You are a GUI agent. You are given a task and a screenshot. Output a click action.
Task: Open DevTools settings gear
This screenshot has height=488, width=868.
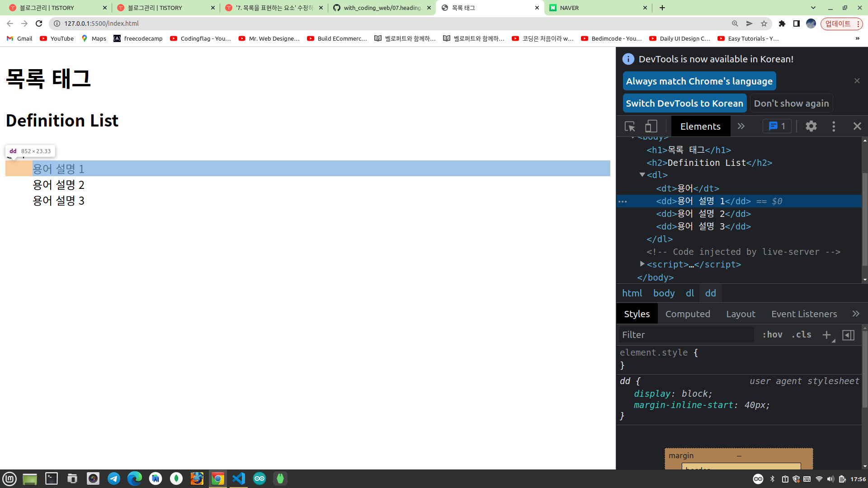tap(811, 127)
